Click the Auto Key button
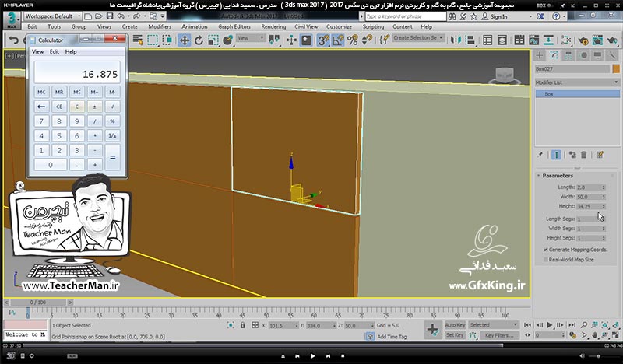 point(455,325)
